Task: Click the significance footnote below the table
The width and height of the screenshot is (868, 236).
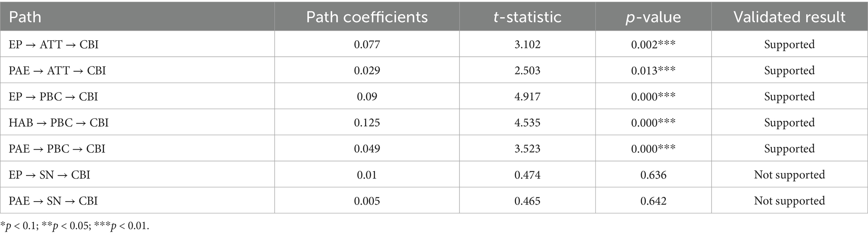Action: click(75, 226)
